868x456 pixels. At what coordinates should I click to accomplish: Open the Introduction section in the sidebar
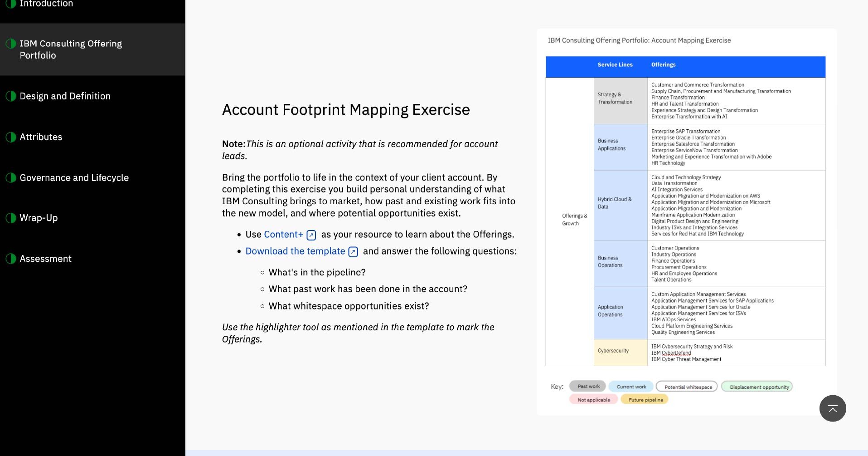[x=46, y=4]
